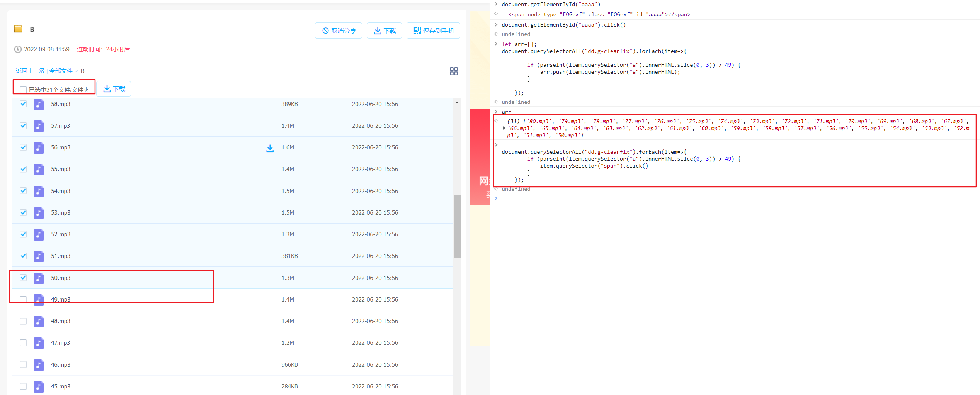Image resolution: width=980 pixels, height=395 pixels.
Task: Click the 284KB size cell
Action: tap(289, 387)
